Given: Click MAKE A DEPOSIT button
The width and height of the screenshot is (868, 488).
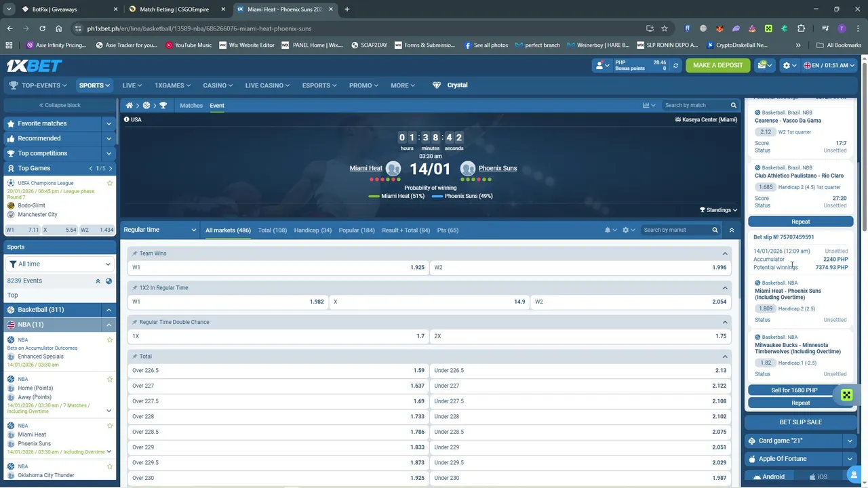Looking at the screenshot, I should 718,65.
